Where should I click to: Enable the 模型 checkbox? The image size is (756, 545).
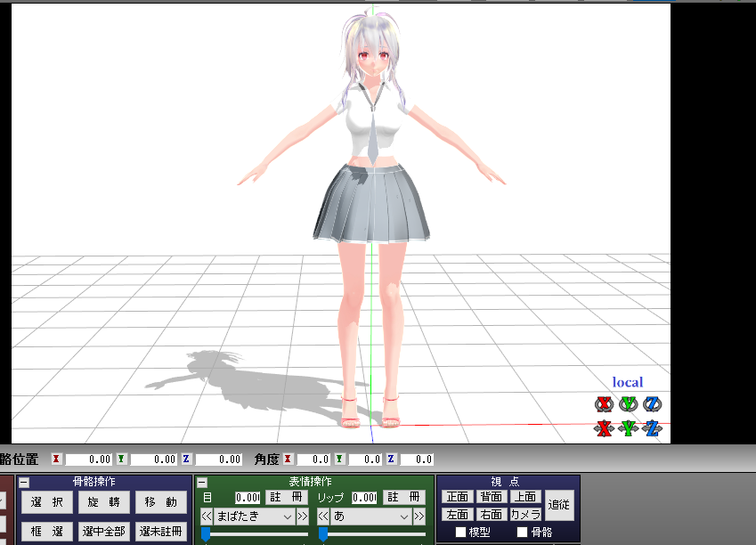[x=460, y=533]
